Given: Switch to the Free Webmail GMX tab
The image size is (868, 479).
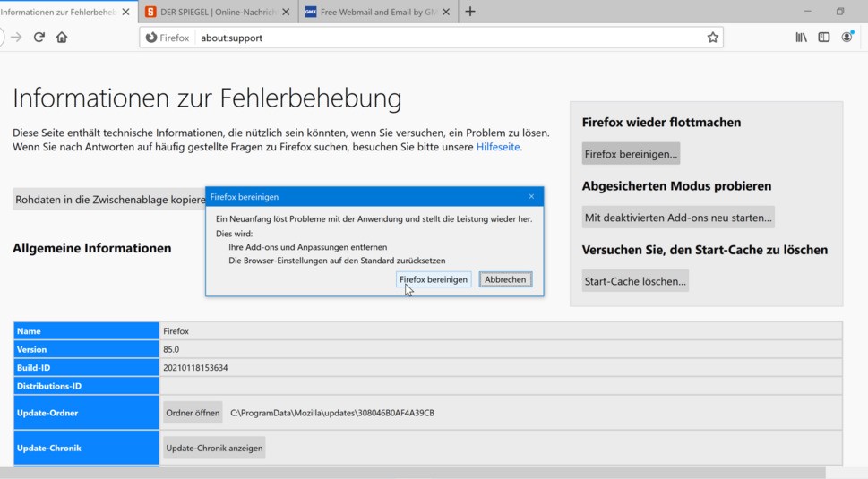Looking at the screenshot, I should point(379,12).
